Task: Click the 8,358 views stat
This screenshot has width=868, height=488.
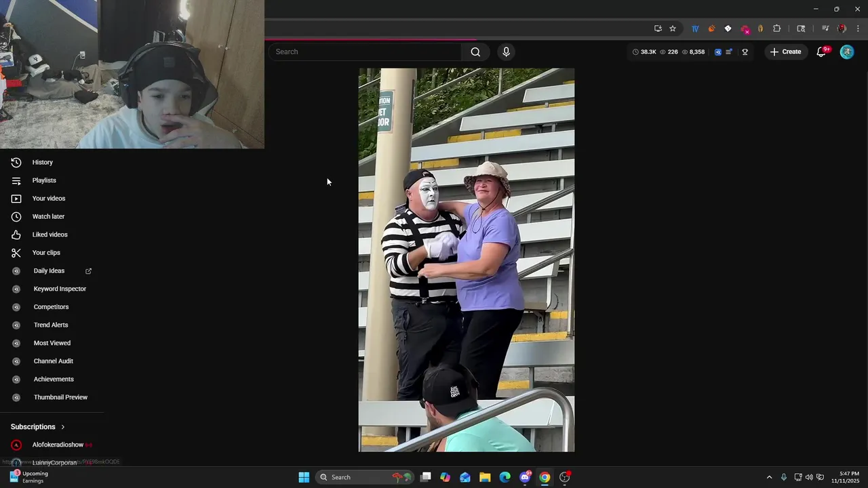Action: click(693, 52)
